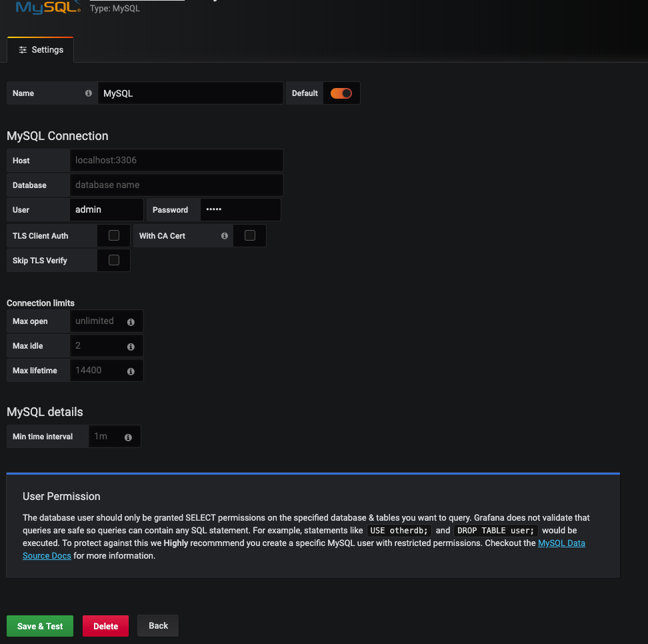This screenshot has width=648, height=644.
Task: Check the Skip TLS Verify checkbox
Action: (113, 260)
